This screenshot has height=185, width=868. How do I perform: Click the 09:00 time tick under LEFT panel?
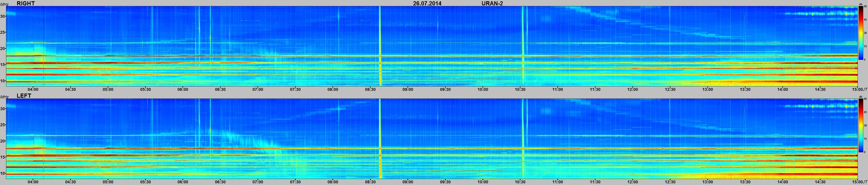click(x=408, y=182)
